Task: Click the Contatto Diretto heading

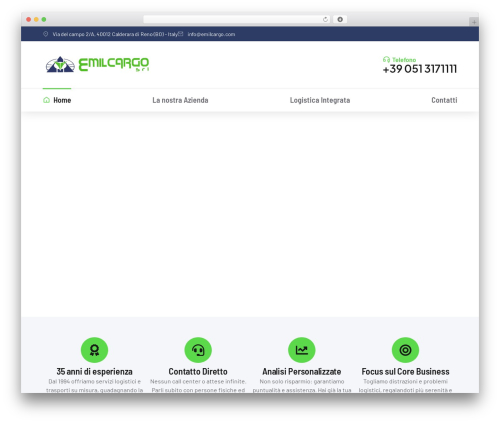Action: pos(198,371)
